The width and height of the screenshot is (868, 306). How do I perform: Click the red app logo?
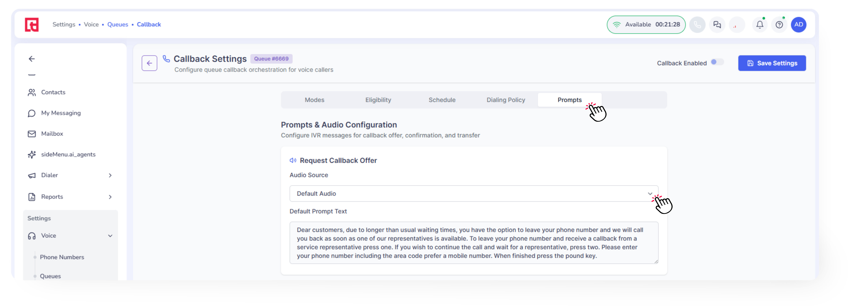(x=32, y=25)
